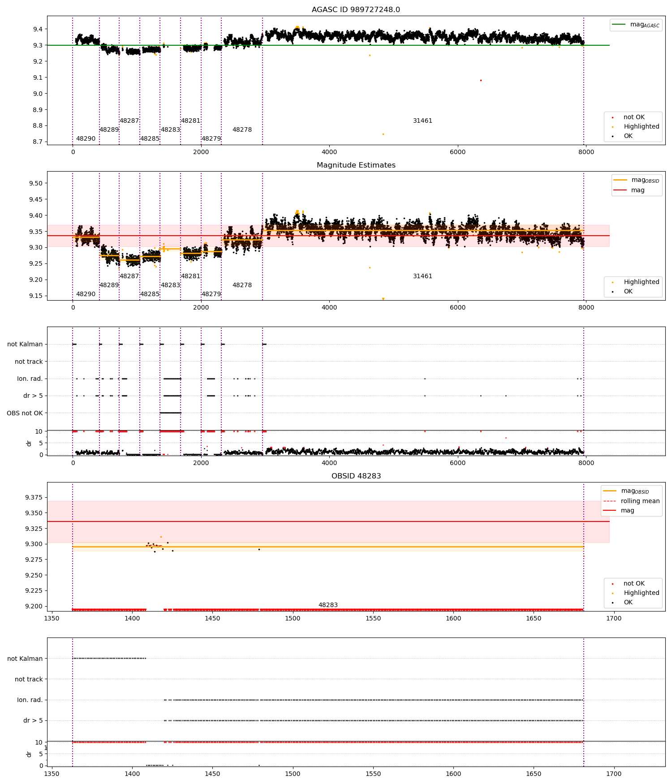Select mag OBSID legend entry in Magnitude Estimates plot
This screenshot has width=672, height=784.
(636, 180)
